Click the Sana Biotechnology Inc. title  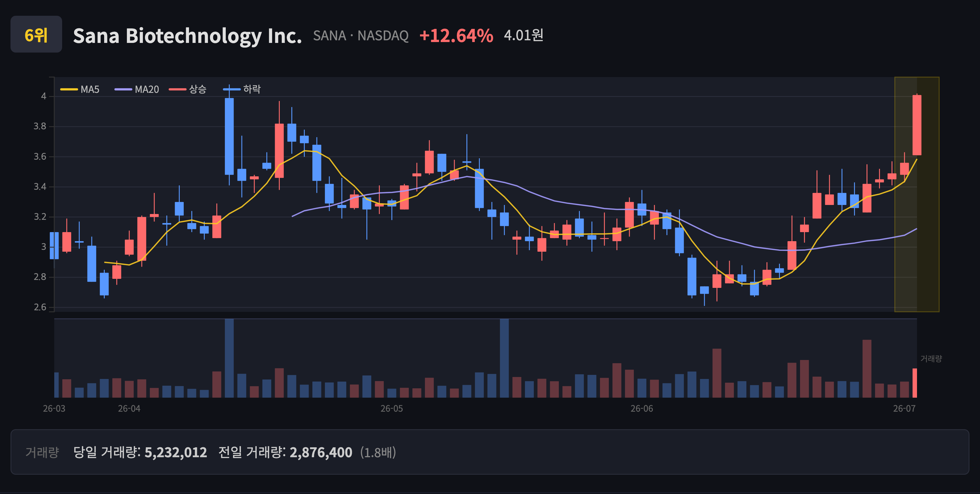(187, 36)
